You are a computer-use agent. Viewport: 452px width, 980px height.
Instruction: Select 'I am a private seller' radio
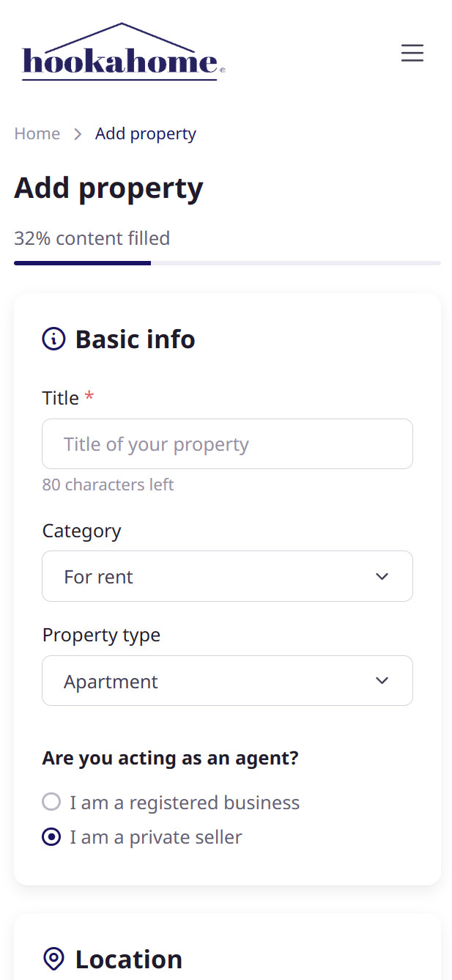51,837
